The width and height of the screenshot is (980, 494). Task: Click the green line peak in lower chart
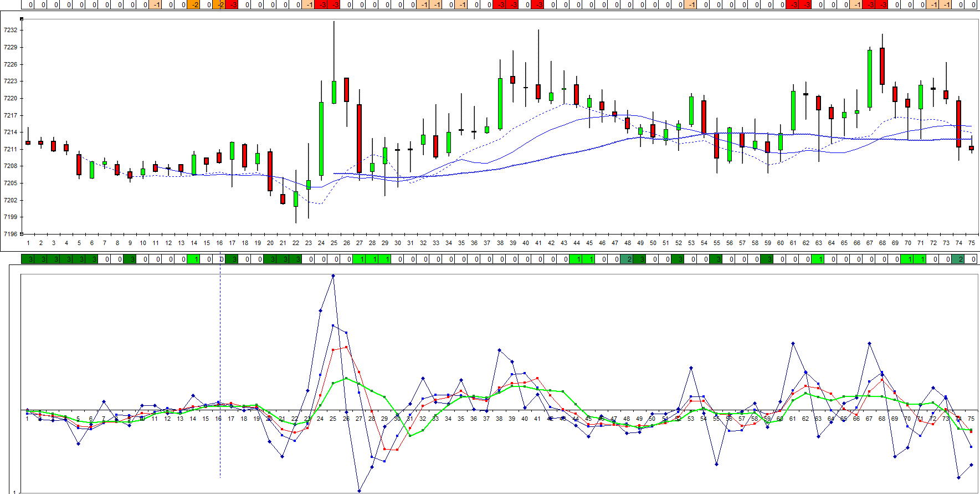click(346, 378)
